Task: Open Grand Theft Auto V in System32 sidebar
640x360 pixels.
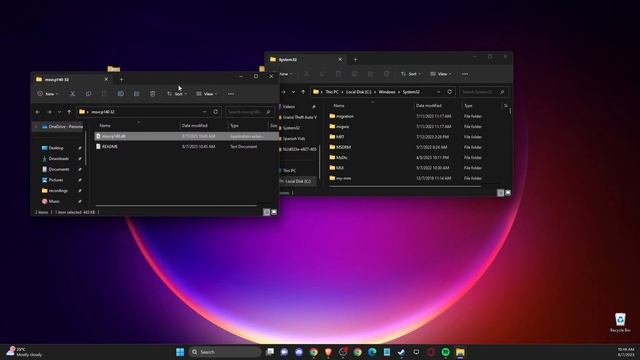Action: 299,117
